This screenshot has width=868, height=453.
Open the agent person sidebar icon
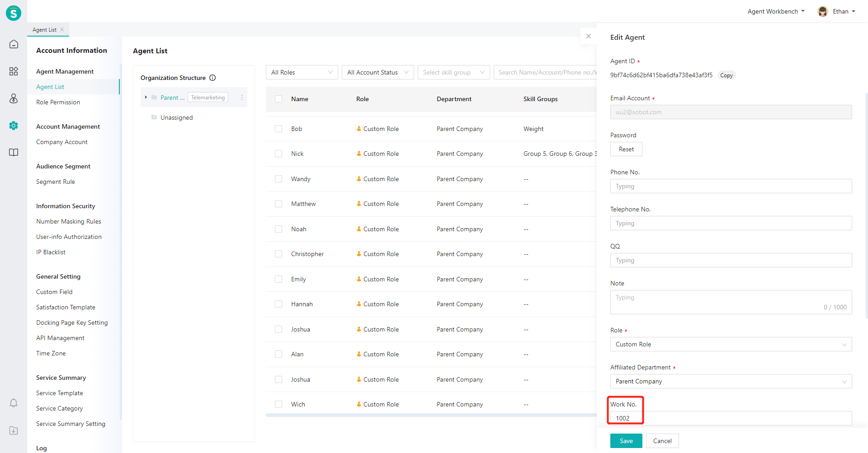[x=14, y=98]
